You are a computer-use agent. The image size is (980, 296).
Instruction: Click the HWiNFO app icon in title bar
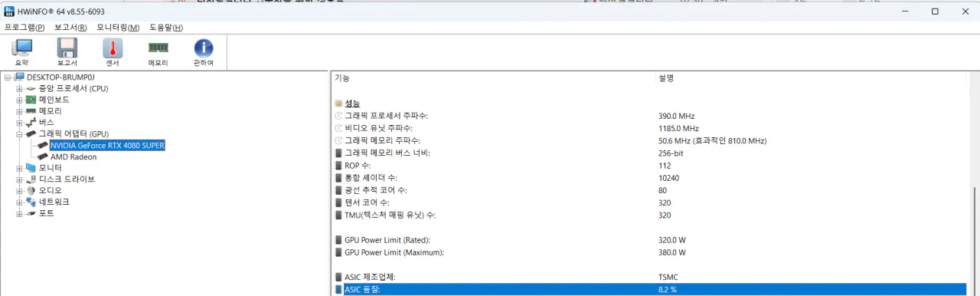8,12
